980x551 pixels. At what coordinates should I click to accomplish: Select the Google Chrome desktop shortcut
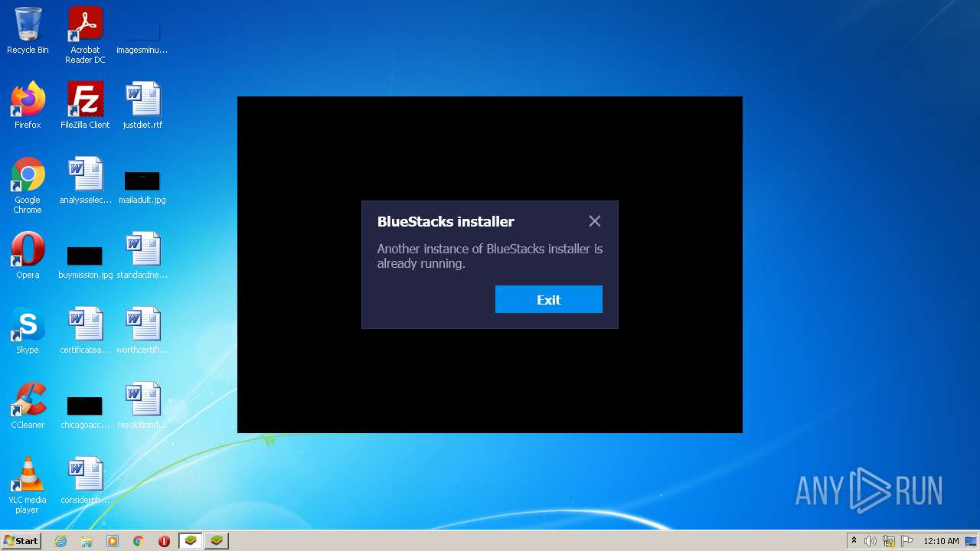click(28, 185)
